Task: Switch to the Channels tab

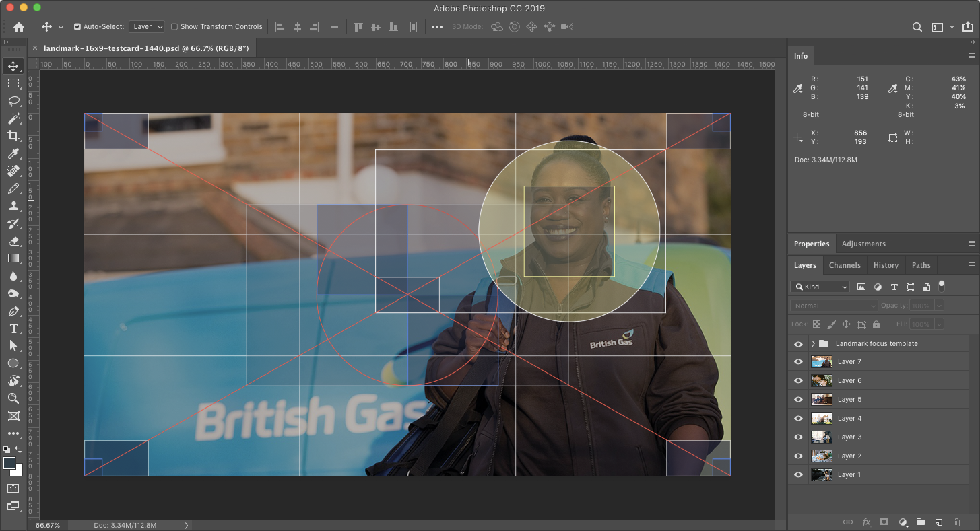Action: (x=845, y=265)
